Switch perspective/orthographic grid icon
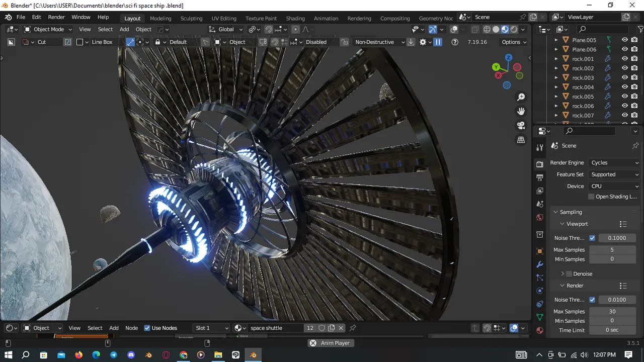644x362 pixels. (521, 140)
